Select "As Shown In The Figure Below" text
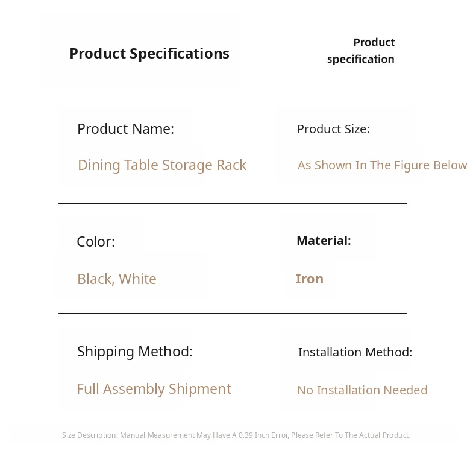 [x=382, y=165]
